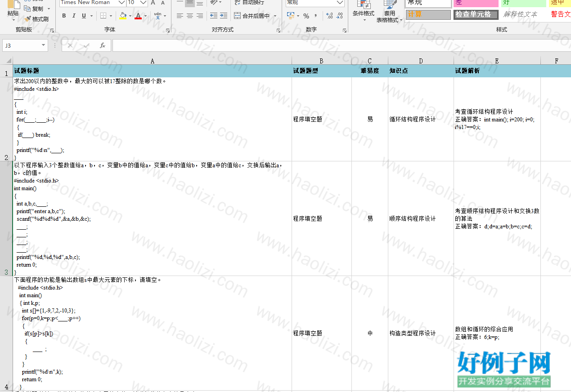Click the formula confirm checkmark icon
This screenshot has width=571, height=392.
point(86,45)
